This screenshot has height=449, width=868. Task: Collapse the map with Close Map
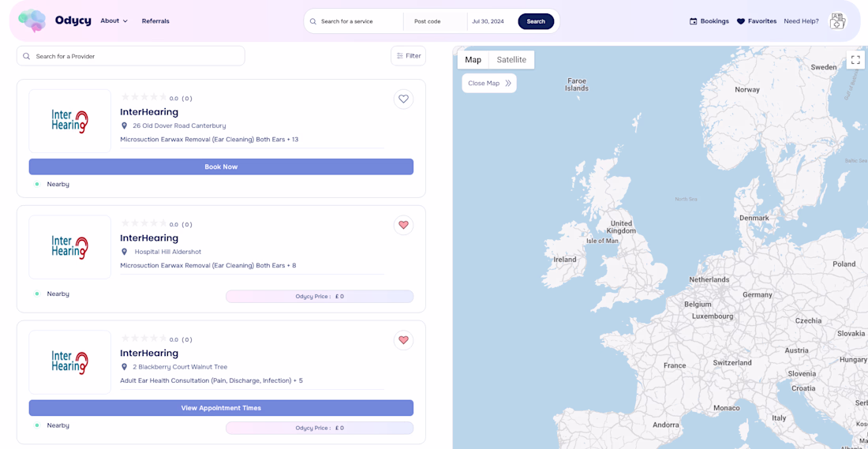[x=489, y=83]
